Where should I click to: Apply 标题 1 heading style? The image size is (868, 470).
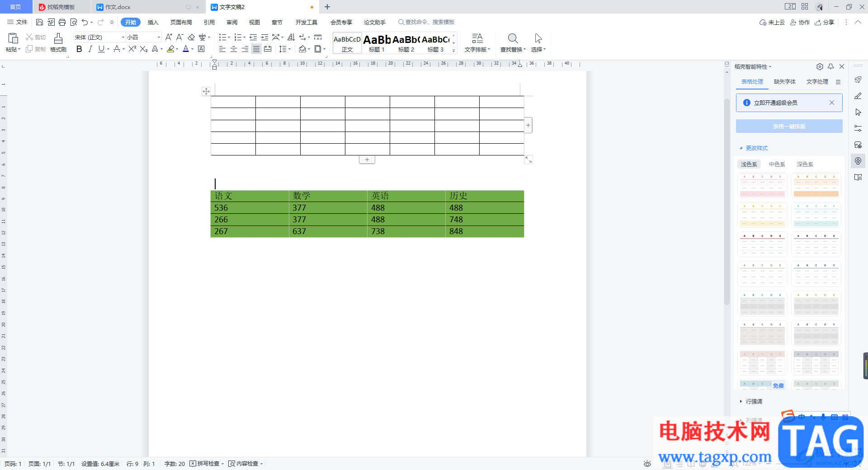(377, 43)
